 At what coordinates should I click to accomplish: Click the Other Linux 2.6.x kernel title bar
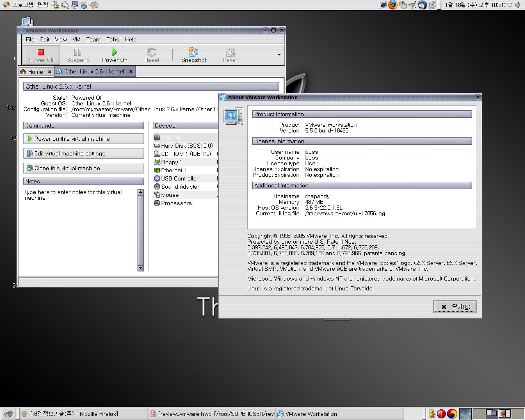pos(151,87)
